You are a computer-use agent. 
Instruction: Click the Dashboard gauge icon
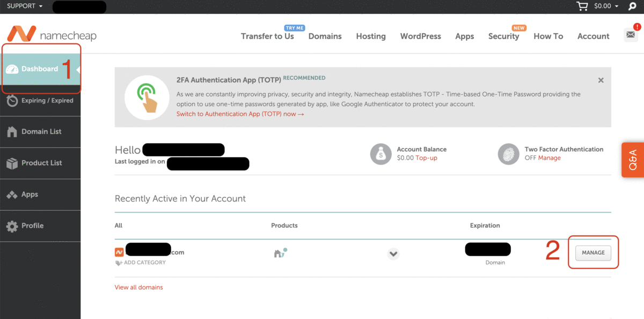tap(12, 69)
